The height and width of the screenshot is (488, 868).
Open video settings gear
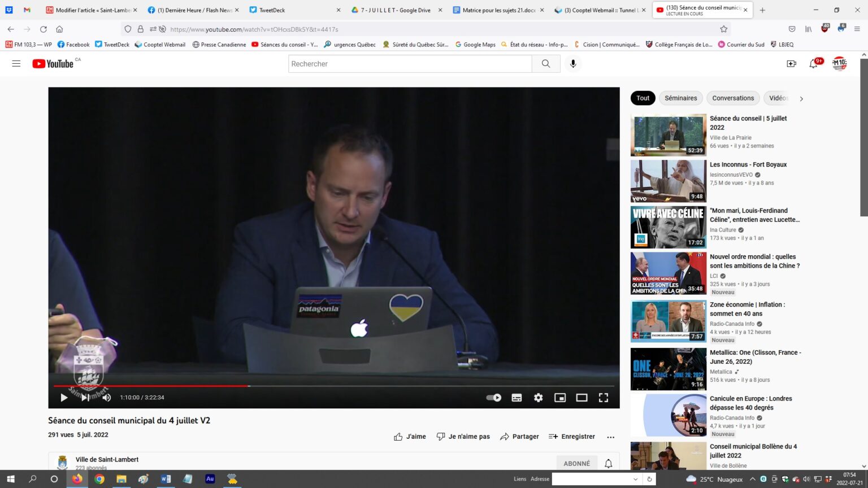click(538, 398)
